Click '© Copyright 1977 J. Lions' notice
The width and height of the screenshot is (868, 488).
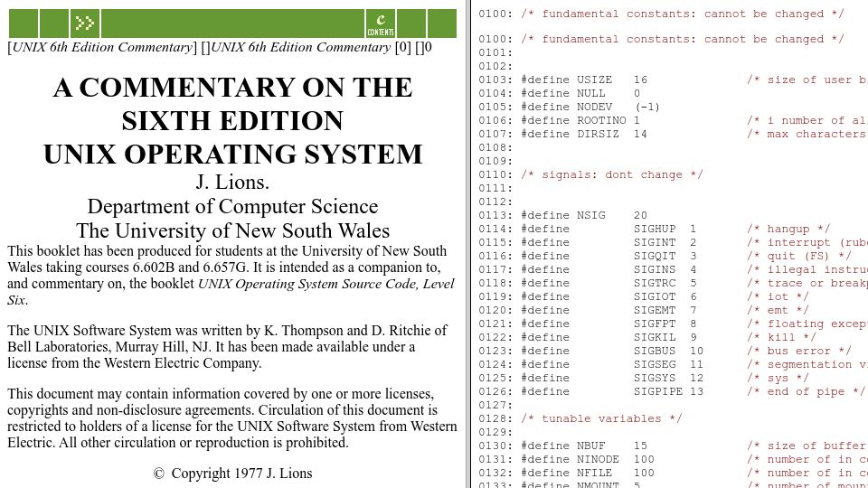pyautogui.click(x=232, y=474)
